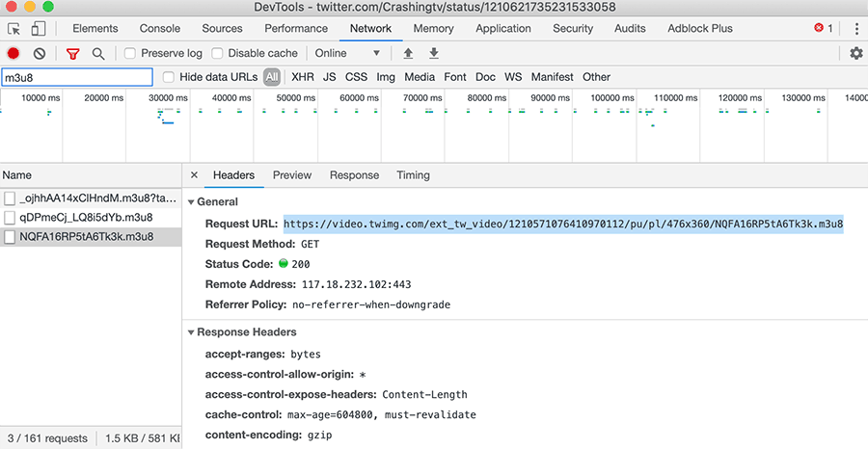Screen dimensions: 868x449
Task: Open the Online throttling dropdown
Action: (x=347, y=54)
